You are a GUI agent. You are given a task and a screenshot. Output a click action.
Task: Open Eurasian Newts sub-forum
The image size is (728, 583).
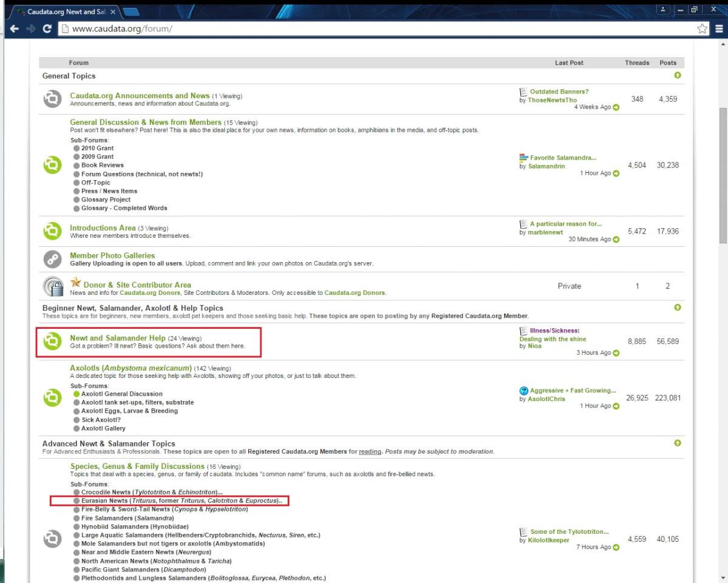click(182, 501)
